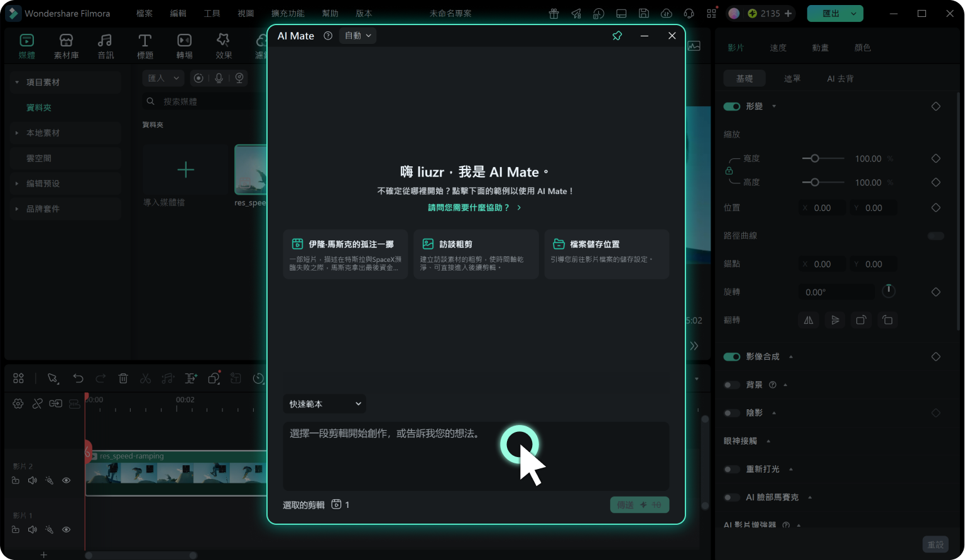Open the 工具 tools menu
The image size is (965, 560).
tap(212, 13)
